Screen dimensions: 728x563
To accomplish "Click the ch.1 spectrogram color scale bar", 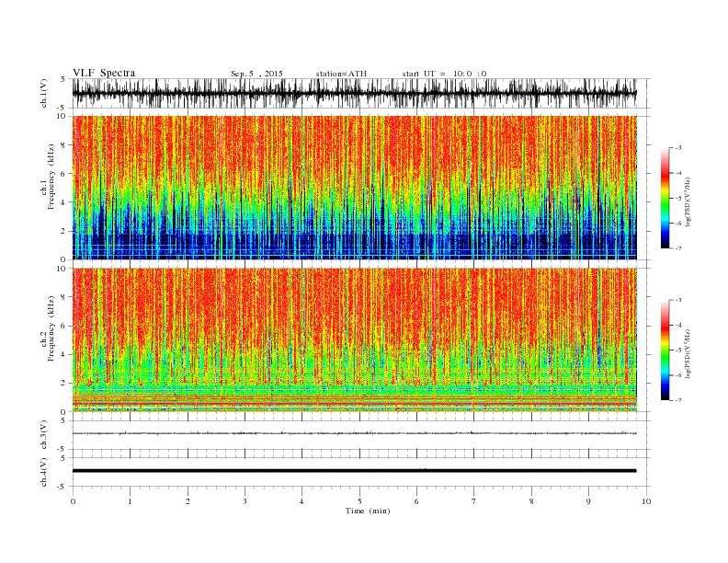I will click(x=665, y=199).
